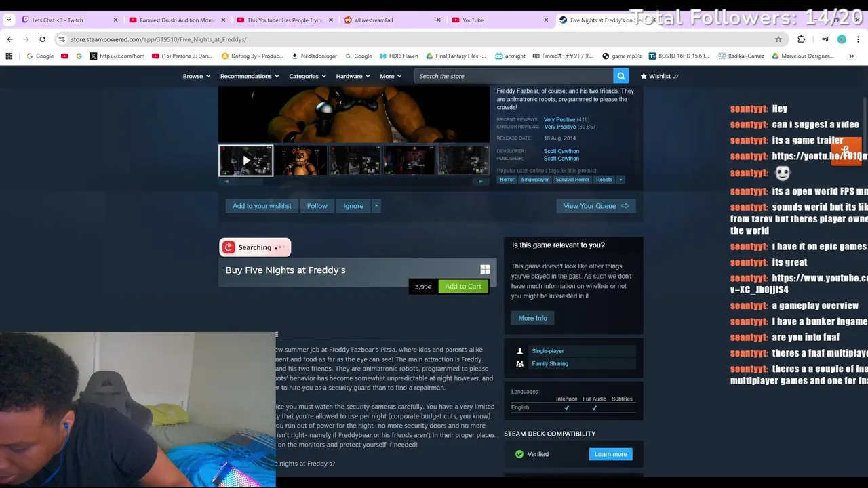Image resolution: width=868 pixels, height=488 pixels.
Task: Bookmark this page with the star icon
Action: pyautogui.click(x=778, y=39)
